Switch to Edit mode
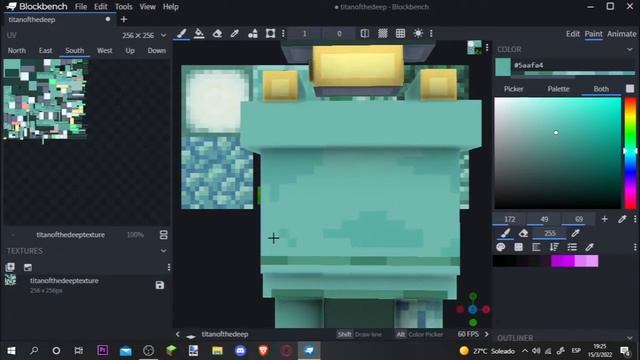This screenshot has height=360, width=640. (573, 34)
